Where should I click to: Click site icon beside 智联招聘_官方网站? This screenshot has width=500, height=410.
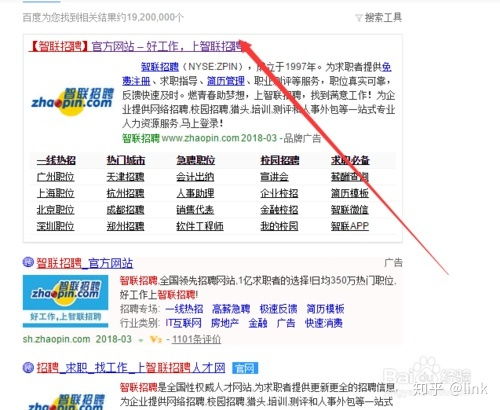pos(28,262)
